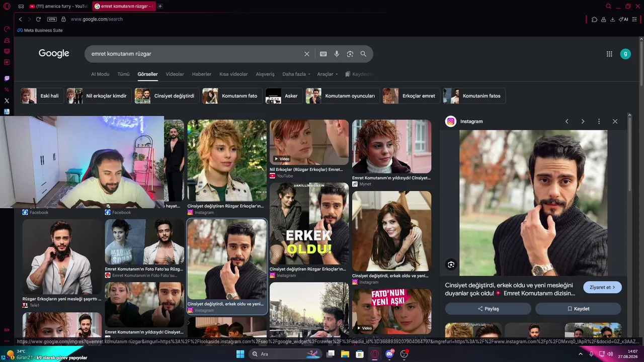644x362 pixels.
Task: Select the Tümü search tab
Action: click(x=123, y=74)
